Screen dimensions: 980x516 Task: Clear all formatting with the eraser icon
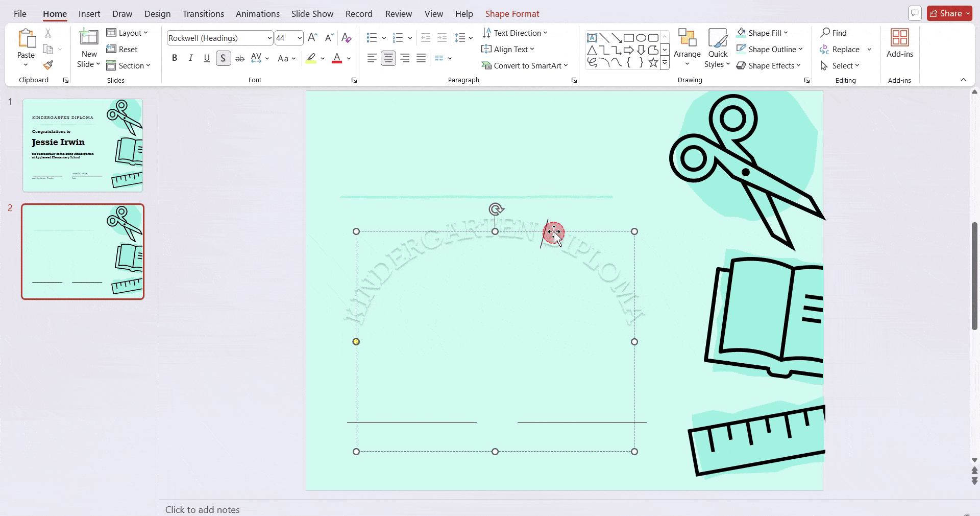point(347,37)
